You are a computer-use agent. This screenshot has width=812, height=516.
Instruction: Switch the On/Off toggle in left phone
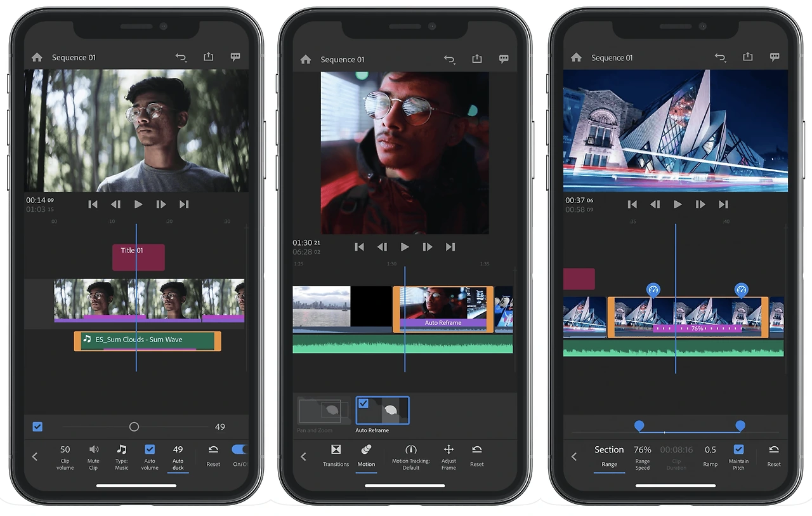click(x=239, y=449)
